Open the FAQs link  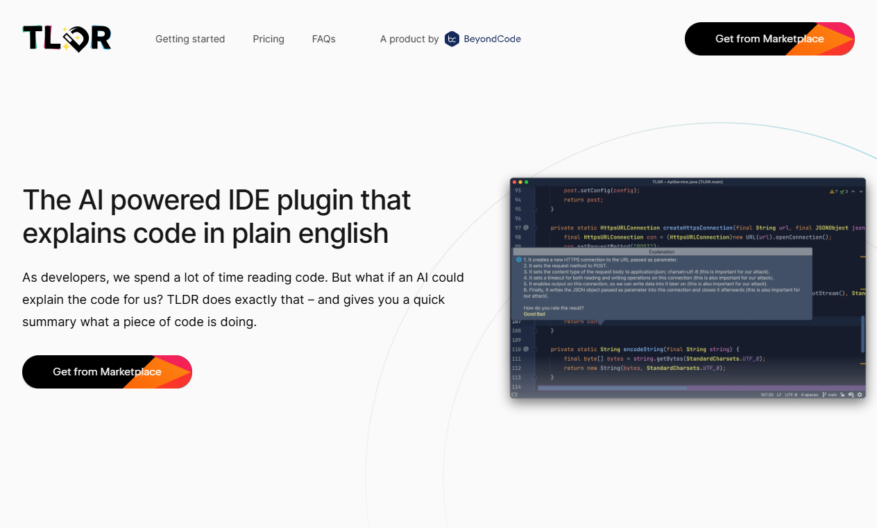(x=324, y=39)
